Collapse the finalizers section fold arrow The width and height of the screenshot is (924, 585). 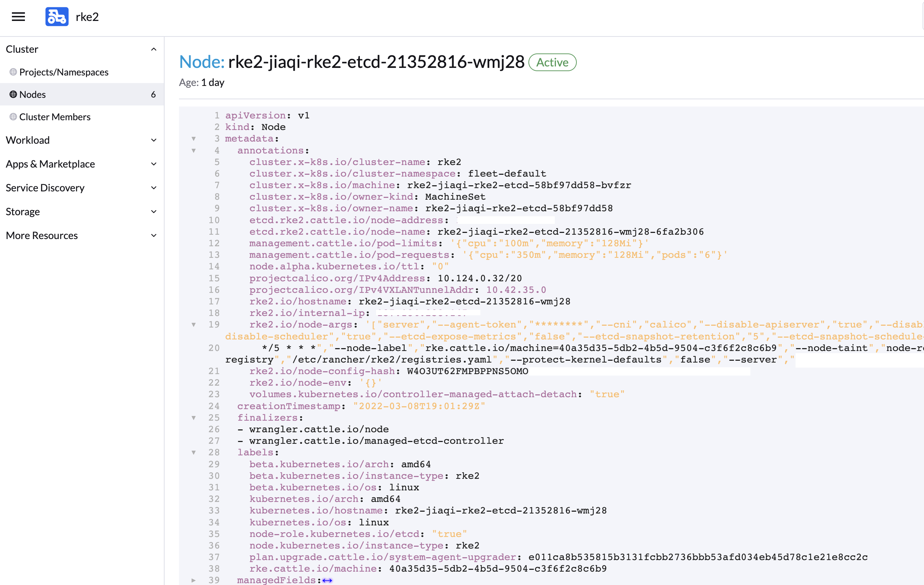click(194, 418)
